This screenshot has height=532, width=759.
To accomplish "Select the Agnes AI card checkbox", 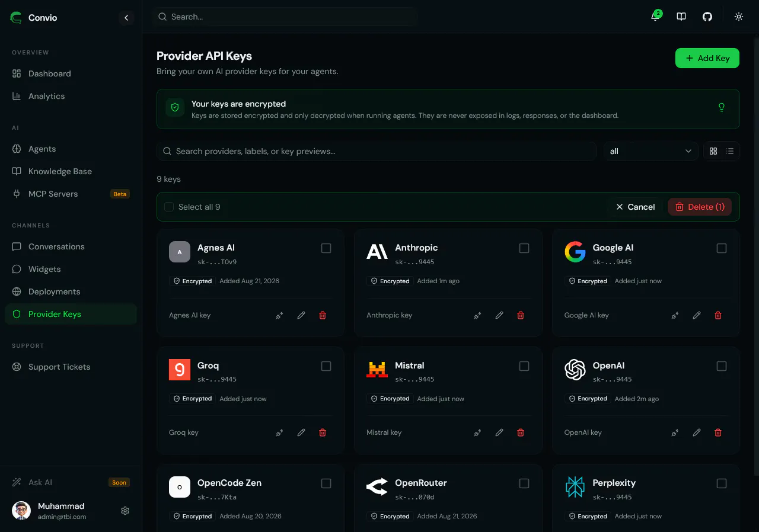I will coord(326,248).
